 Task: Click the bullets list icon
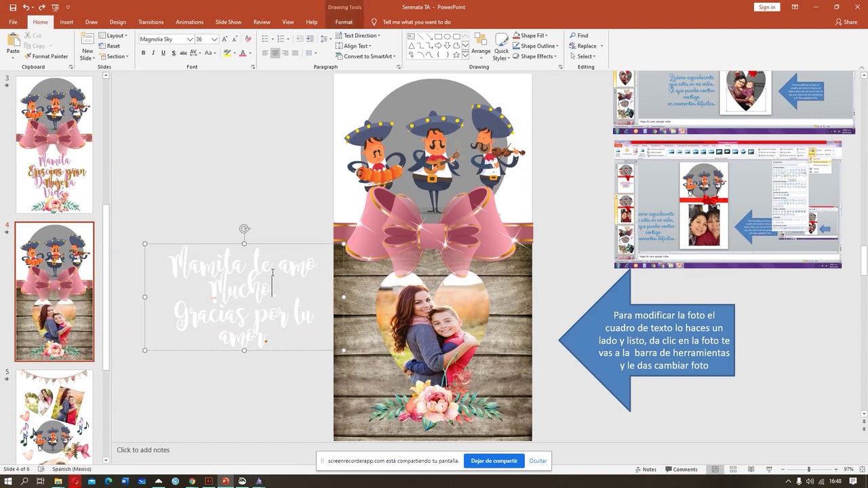click(x=265, y=39)
